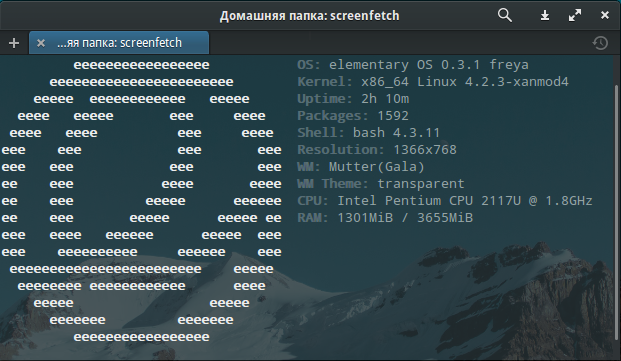Click the 'Kernel: x86_64 Linux 4.2.3-xanmod4' line
Screen dimensions: 621x361
tap(433, 82)
